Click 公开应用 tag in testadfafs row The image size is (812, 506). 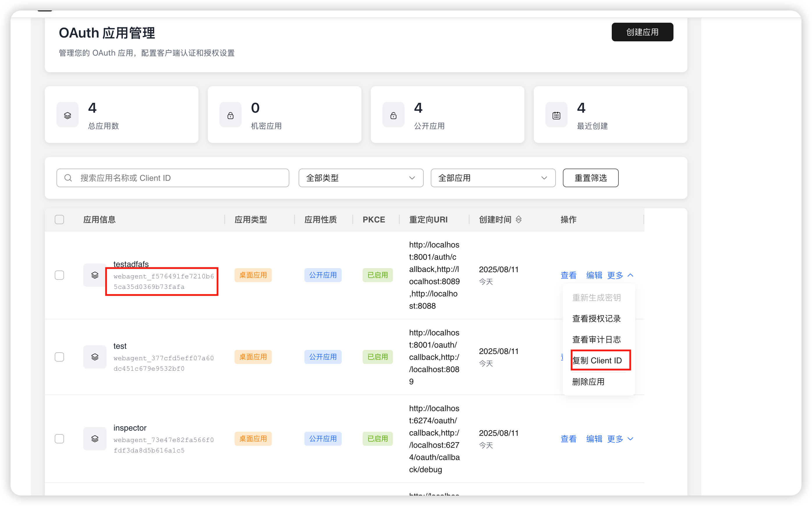(323, 275)
